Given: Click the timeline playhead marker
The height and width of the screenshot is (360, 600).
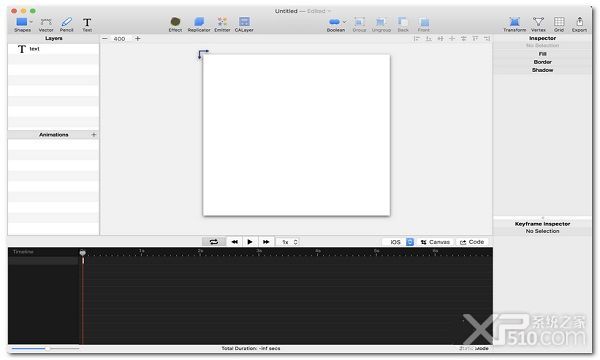Looking at the screenshot, I should coord(83,252).
